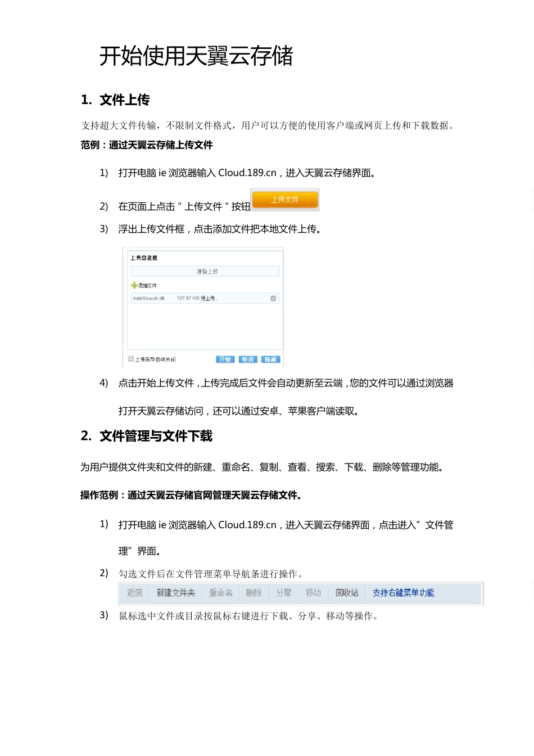Click the green plus 添加文件 icon

point(134,285)
